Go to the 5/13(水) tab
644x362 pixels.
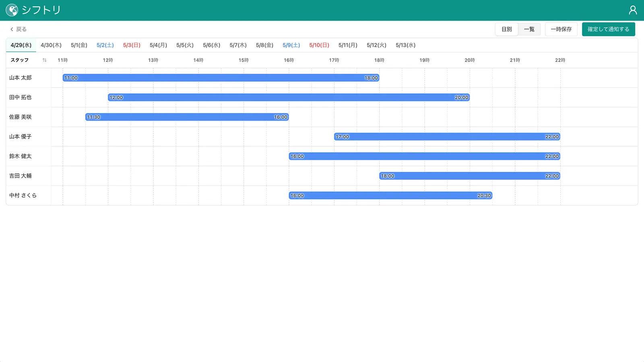405,45
